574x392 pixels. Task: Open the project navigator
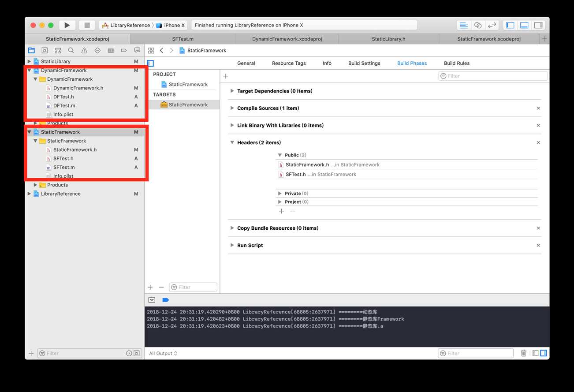[31, 50]
